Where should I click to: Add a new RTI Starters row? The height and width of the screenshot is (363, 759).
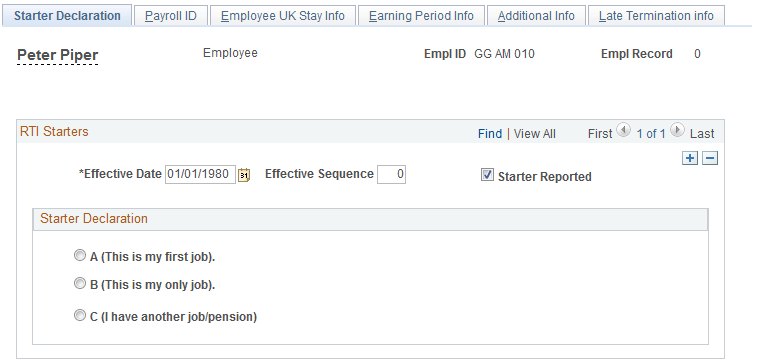(690, 158)
